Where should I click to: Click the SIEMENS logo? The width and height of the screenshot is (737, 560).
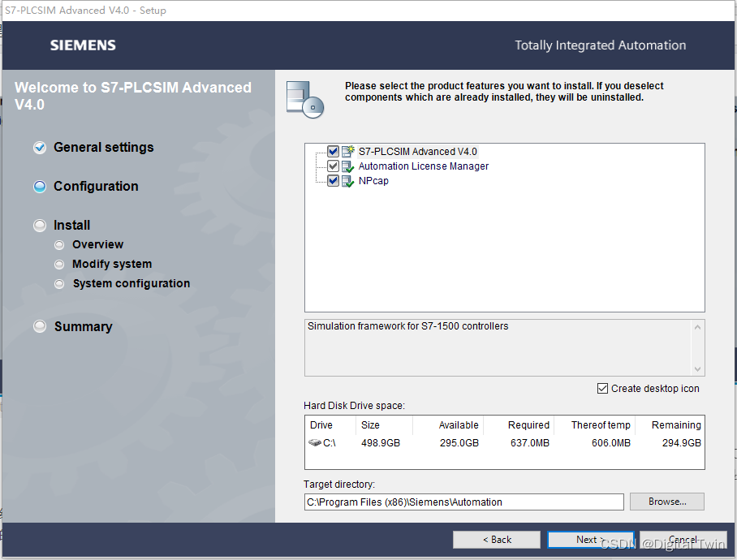point(83,45)
